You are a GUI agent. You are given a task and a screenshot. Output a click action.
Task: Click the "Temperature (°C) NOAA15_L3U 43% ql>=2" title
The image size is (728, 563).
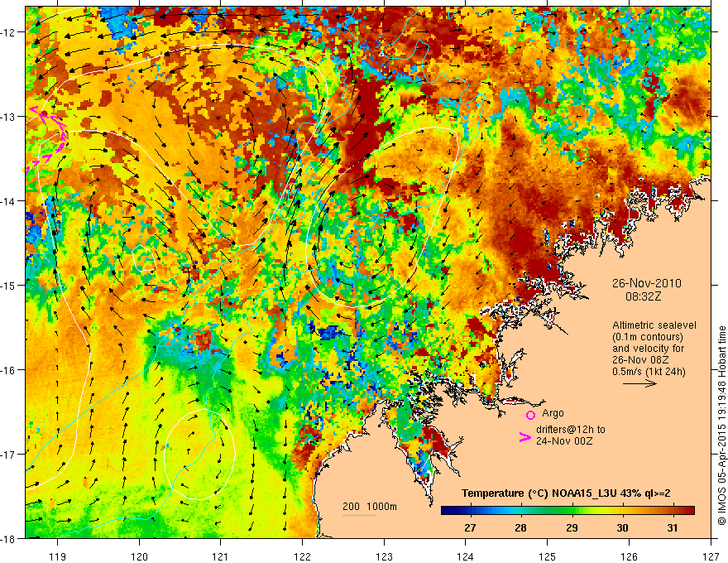pos(566,493)
